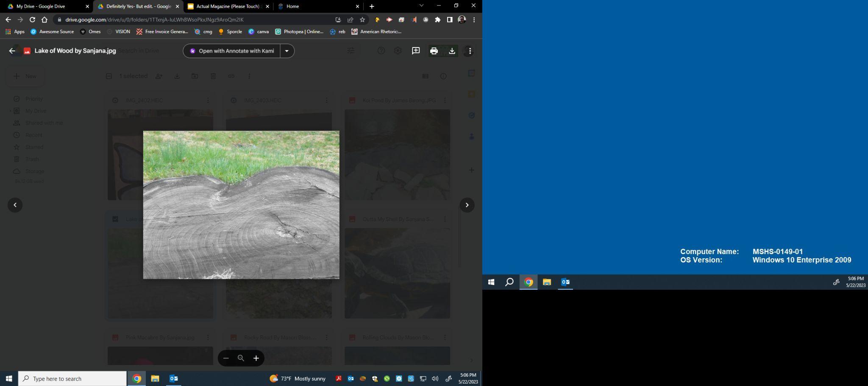The image size is (868, 386).
Task: Open Free Invoice Generator bookmark
Action: [162, 32]
